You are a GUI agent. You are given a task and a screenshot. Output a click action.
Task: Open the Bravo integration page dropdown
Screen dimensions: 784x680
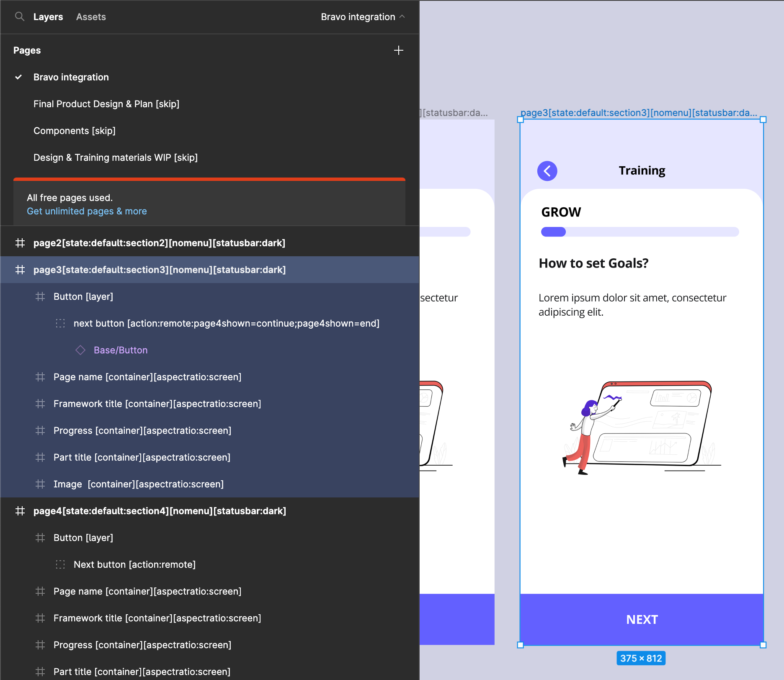(363, 17)
